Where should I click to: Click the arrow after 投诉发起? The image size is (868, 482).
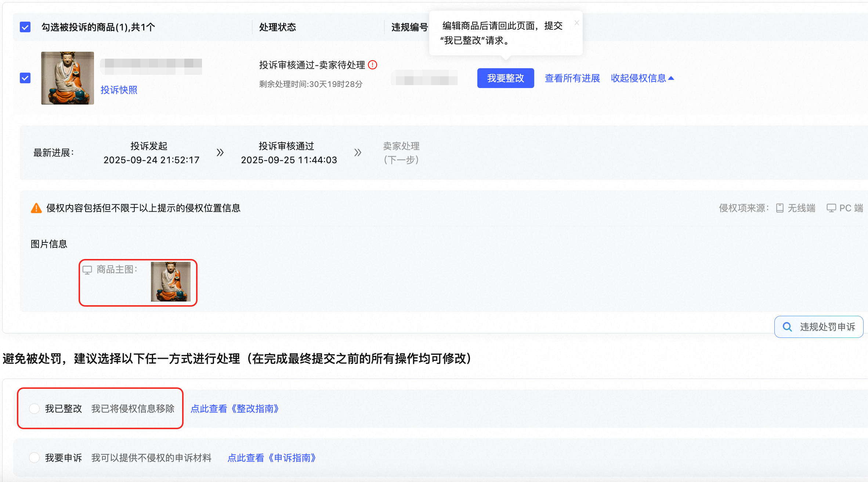pos(220,153)
